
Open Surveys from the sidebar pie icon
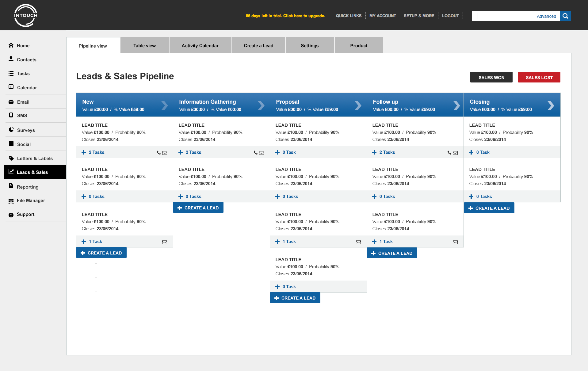(11, 130)
